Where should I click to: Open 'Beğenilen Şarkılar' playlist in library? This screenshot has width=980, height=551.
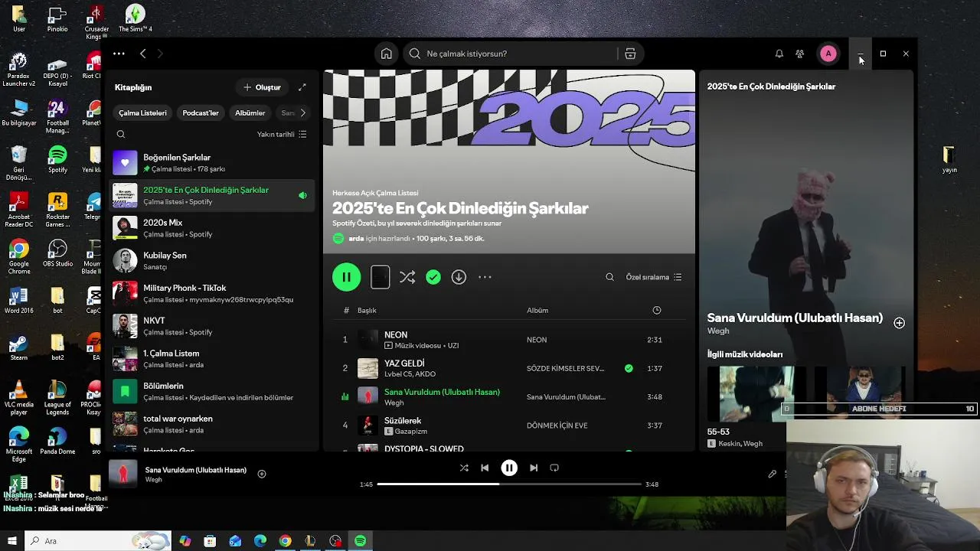tap(212, 162)
